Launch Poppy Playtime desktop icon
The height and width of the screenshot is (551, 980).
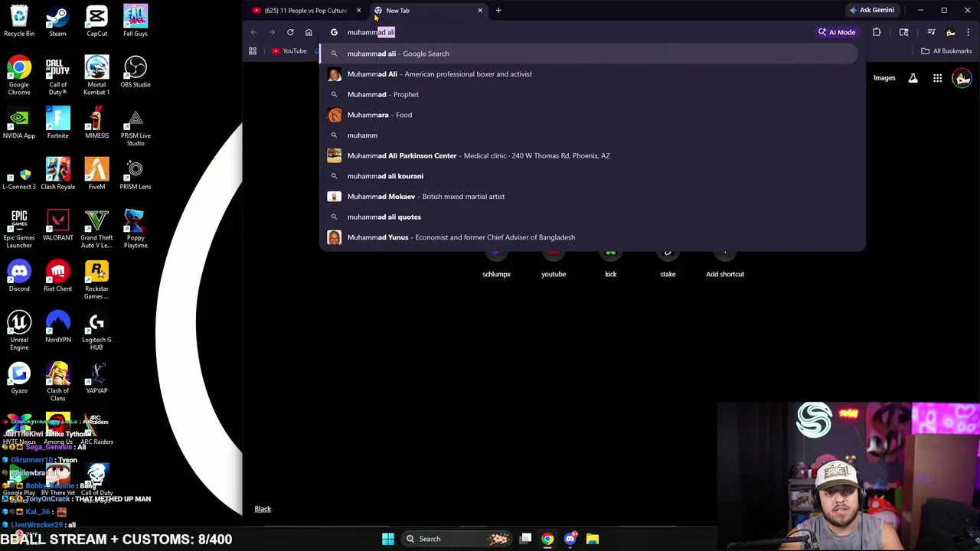click(136, 228)
